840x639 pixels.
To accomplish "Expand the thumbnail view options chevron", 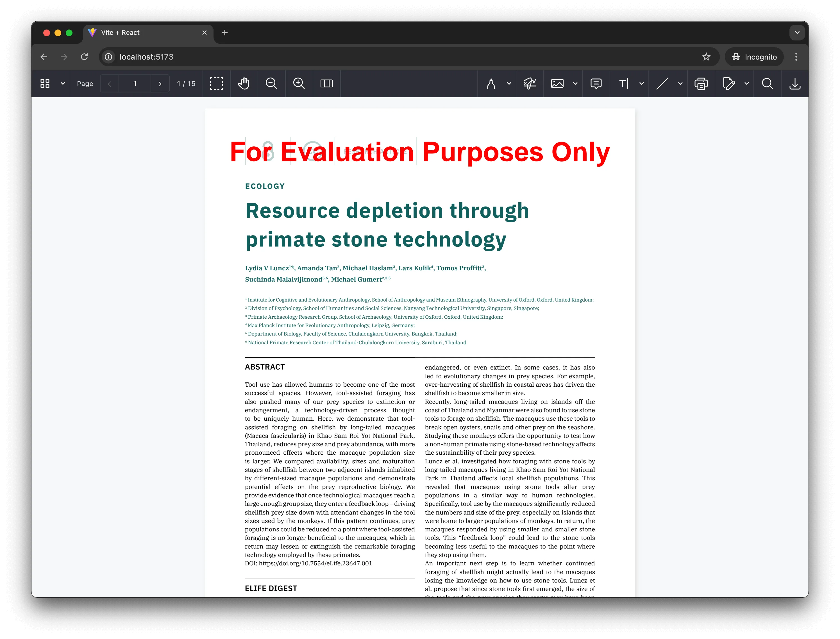I will click(63, 83).
